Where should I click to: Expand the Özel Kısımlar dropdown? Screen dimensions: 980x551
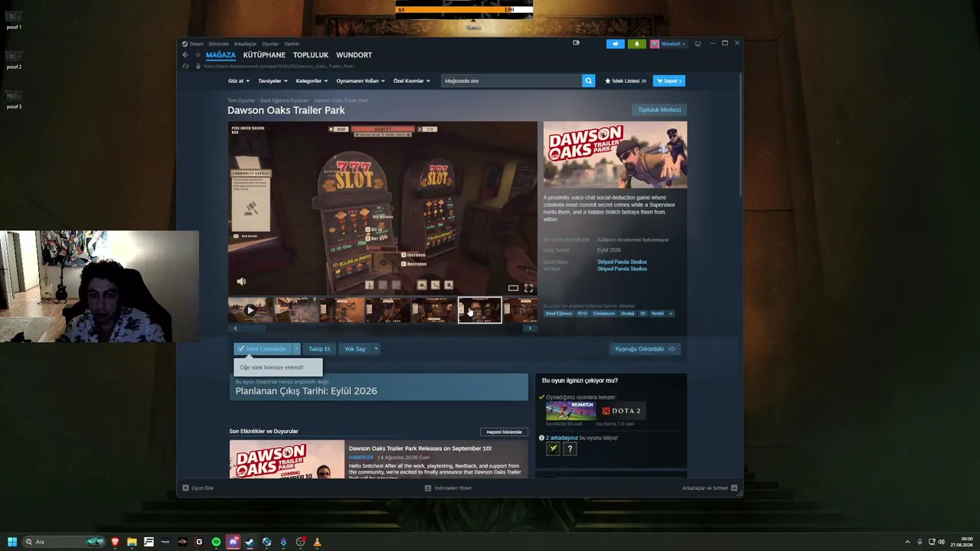point(411,80)
